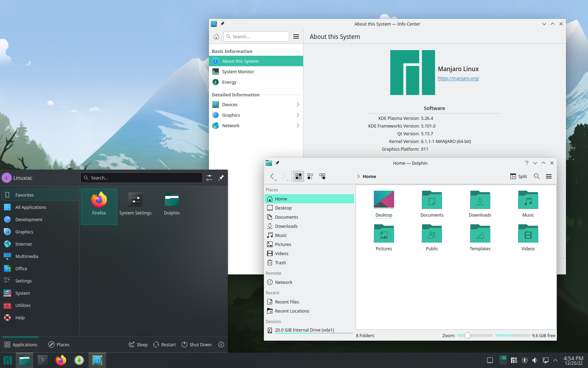The width and height of the screenshot is (588, 368).
Task: Expand the Graphics category in Info Center
Action: [x=256, y=115]
